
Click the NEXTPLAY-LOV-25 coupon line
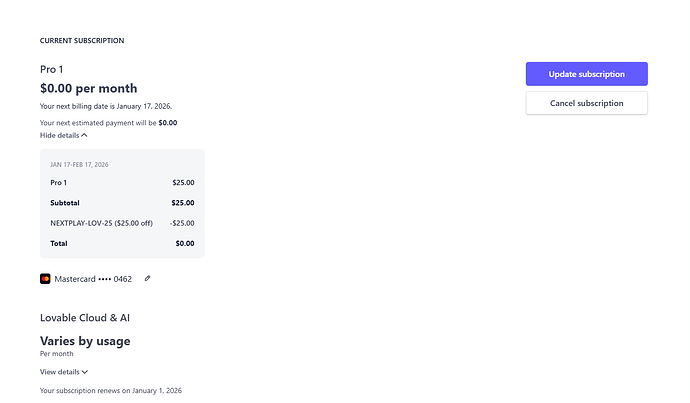coord(122,223)
